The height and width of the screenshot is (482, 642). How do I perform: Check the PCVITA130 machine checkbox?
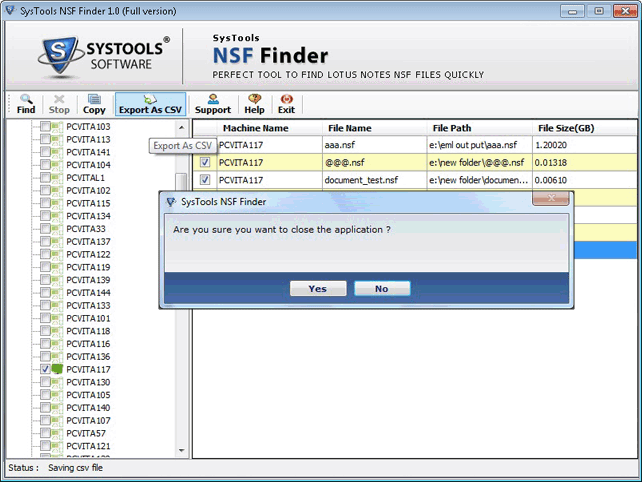(x=45, y=382)
